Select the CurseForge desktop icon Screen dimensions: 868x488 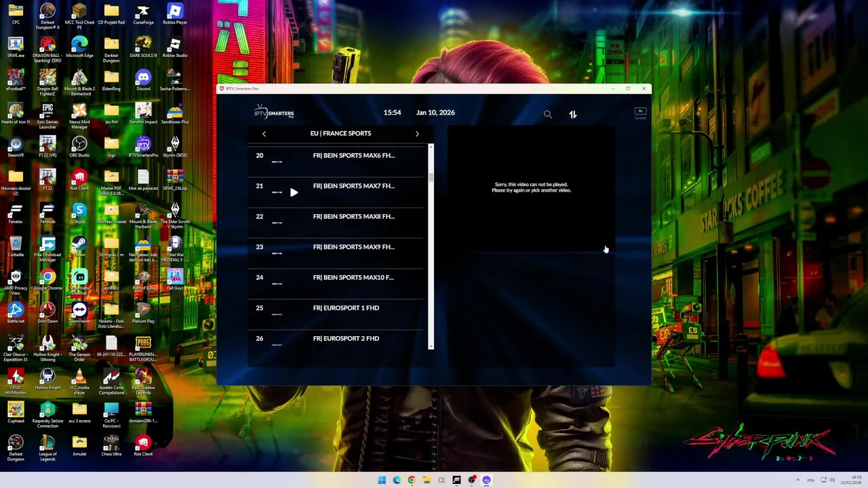coord(143,14)
